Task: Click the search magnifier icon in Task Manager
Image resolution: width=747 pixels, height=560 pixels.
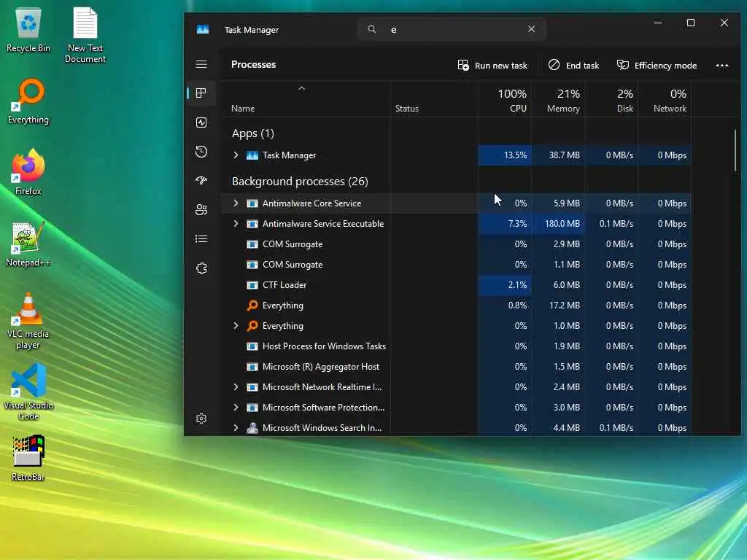Action: [371, 29]
